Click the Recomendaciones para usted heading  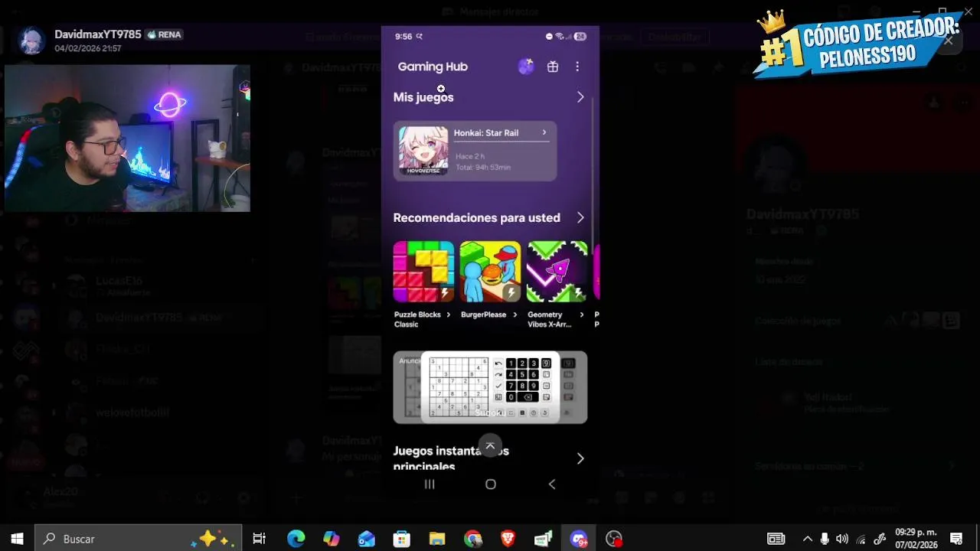(x=476, y=218)
